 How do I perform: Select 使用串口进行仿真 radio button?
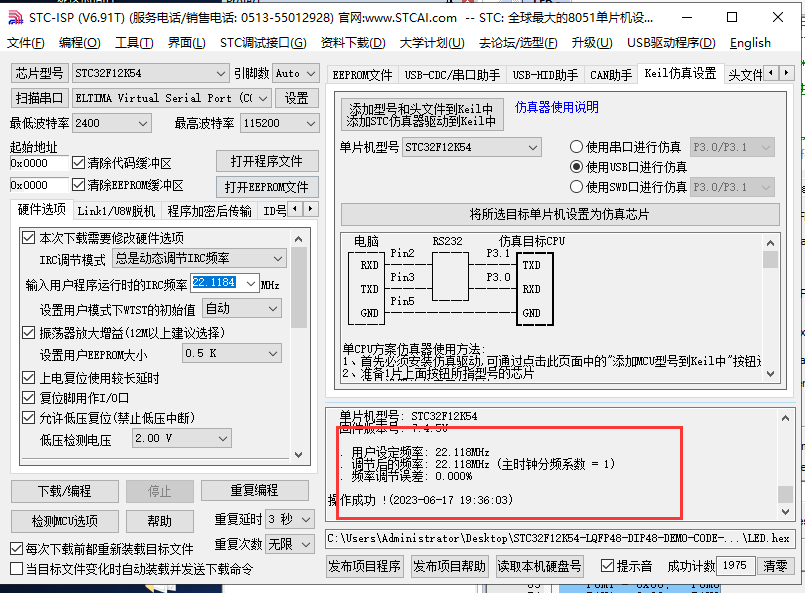click(x=576, y=147)
